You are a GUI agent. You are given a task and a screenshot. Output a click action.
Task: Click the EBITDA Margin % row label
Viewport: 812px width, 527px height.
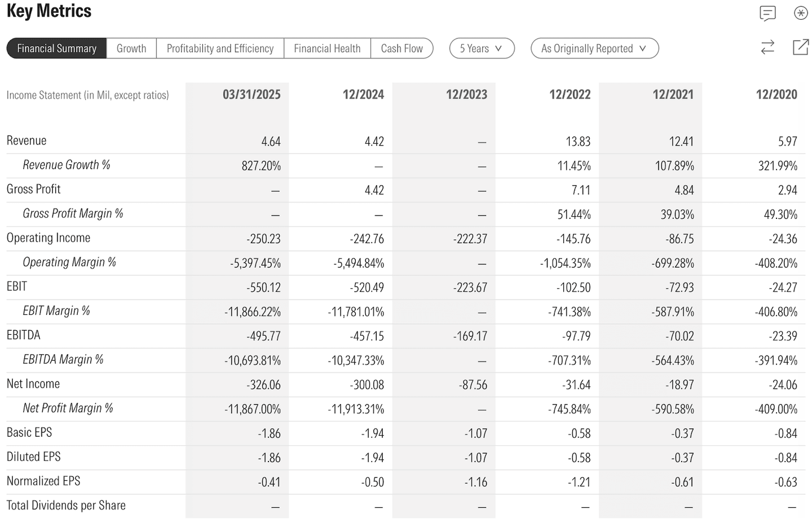63,359
